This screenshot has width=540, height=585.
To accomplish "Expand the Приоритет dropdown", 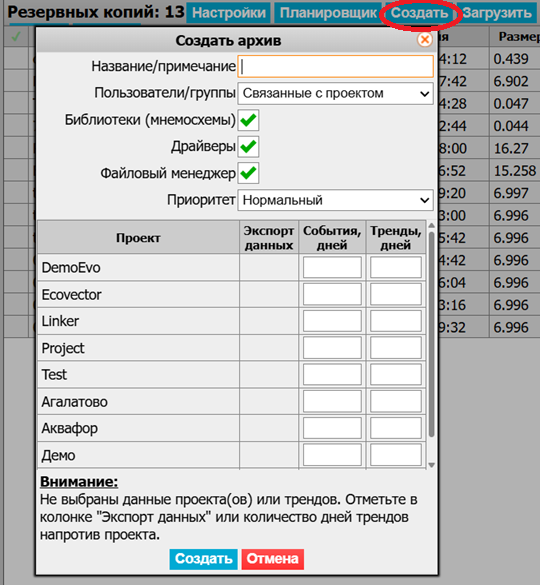I will click(335, 200).
